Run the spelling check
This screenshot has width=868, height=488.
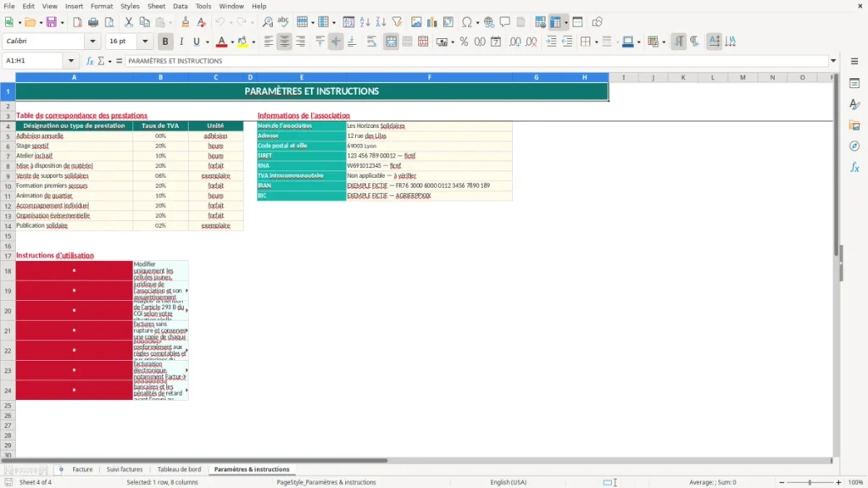pos(283,22)
